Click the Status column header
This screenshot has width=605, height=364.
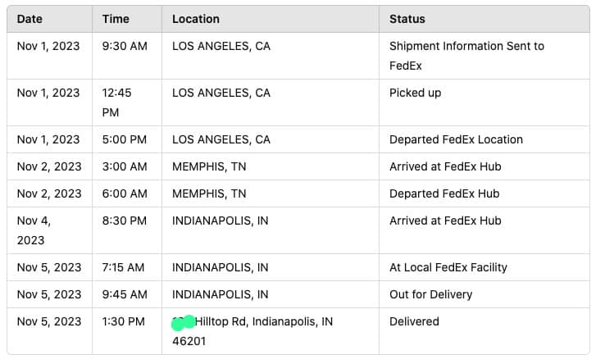407,19
